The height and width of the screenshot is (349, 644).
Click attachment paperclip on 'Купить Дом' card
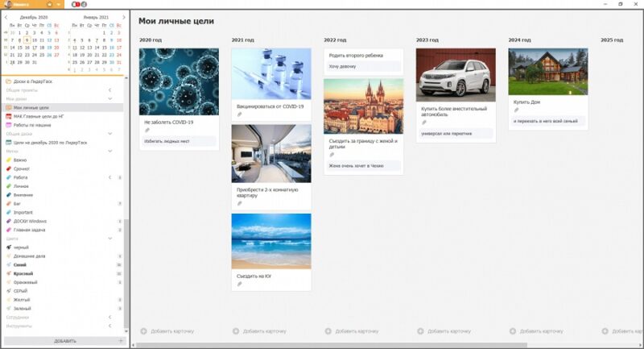pyautogui.click(x=516, y=110)
